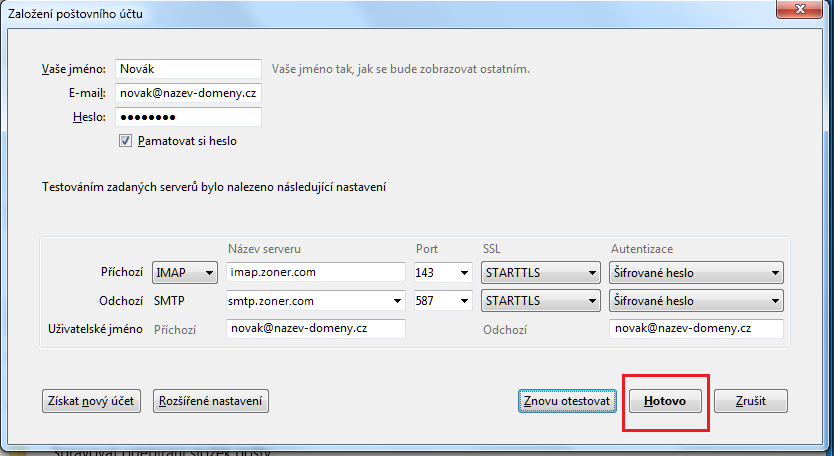This screenshot has height=456, width=834.
Task: Open the outgoing SSL STARTTLS dropdown
Action: (540, 301)
